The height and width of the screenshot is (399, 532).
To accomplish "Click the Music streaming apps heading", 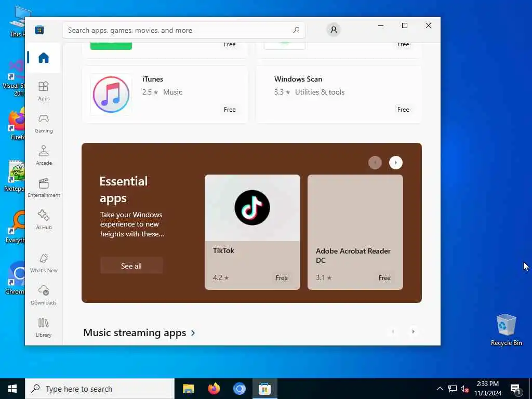I will click(x=135, y=332).
